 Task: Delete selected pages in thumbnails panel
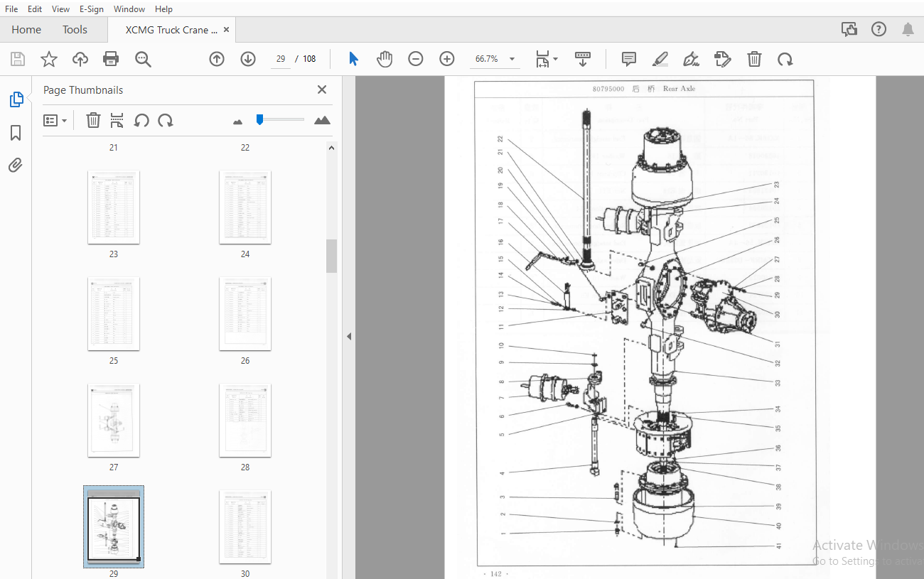[x=93, y=120]
